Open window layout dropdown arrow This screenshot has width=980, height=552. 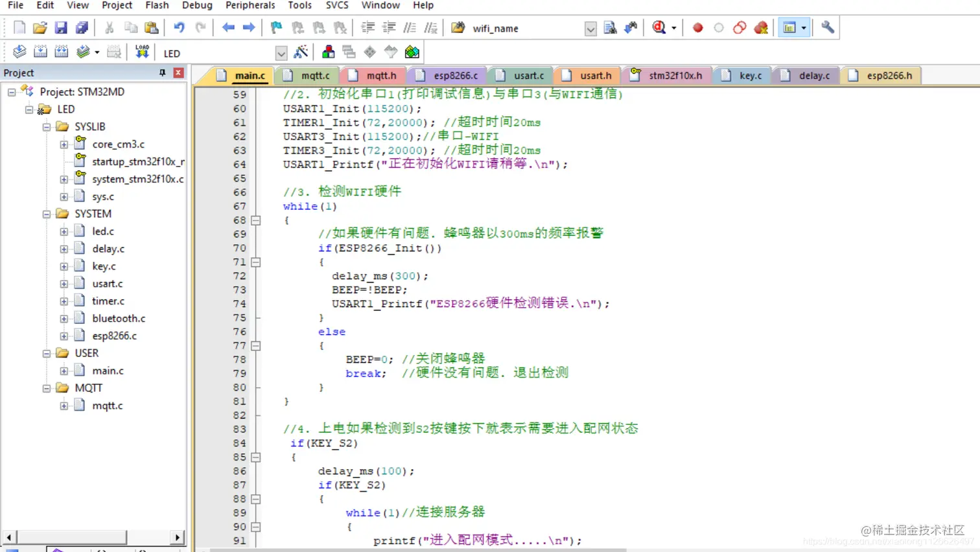(x=804, y=28)
